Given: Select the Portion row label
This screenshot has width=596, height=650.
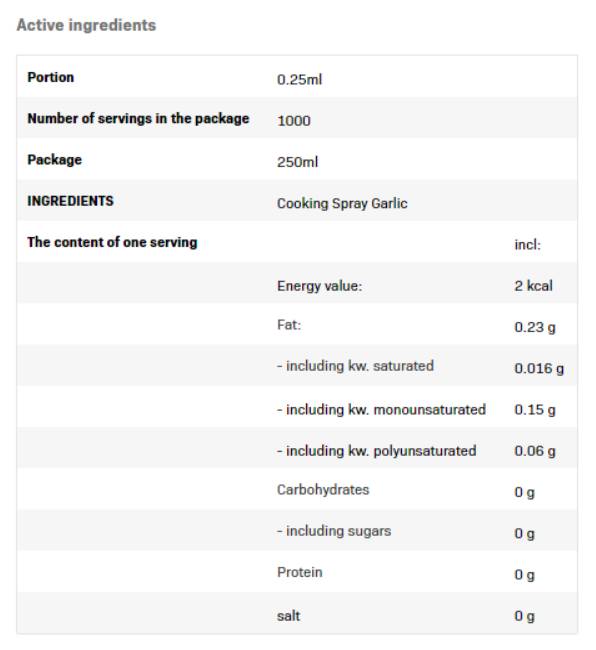Looking at the screenshot, I should pos(51,77).
